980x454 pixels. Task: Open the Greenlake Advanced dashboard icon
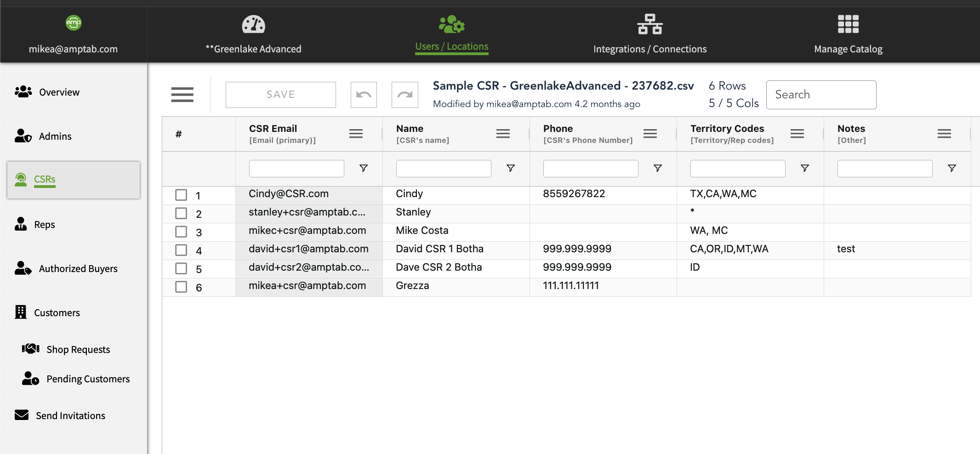[x=254, y=24]
